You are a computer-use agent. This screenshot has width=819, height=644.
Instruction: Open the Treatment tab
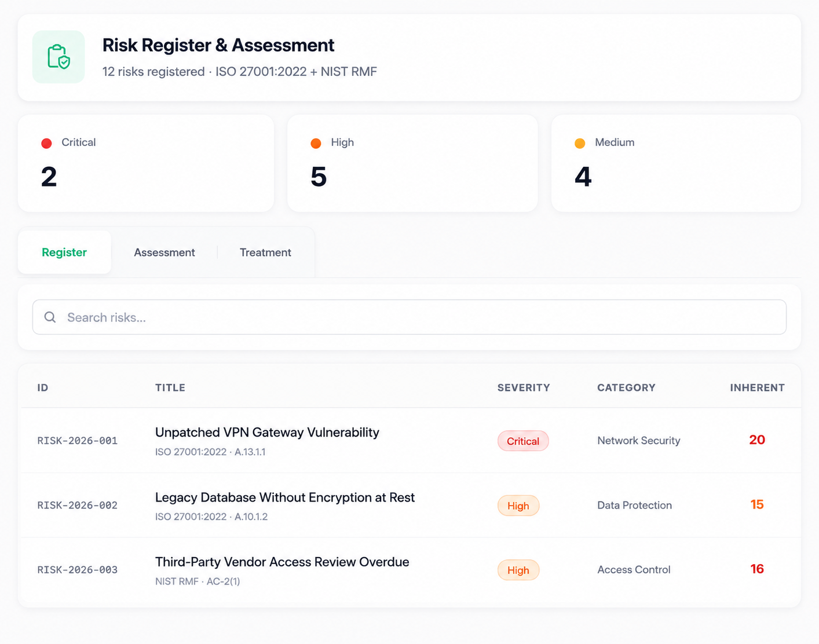click(265, 253)
